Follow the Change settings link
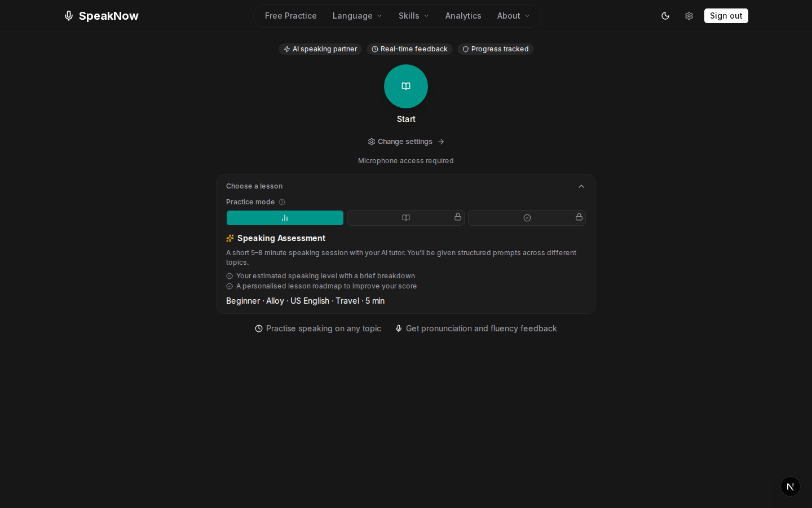This screenshot has width=812, height=508. [405, 142]
